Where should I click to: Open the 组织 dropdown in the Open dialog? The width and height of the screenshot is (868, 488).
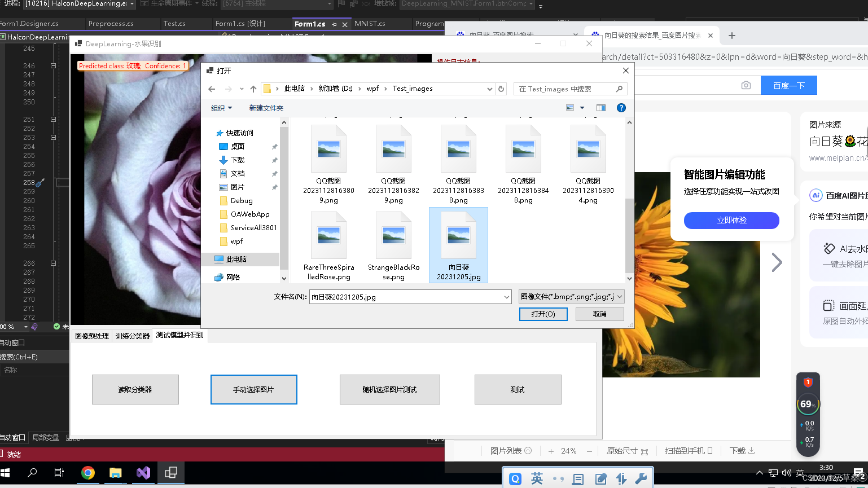click(x=219, y=107)
